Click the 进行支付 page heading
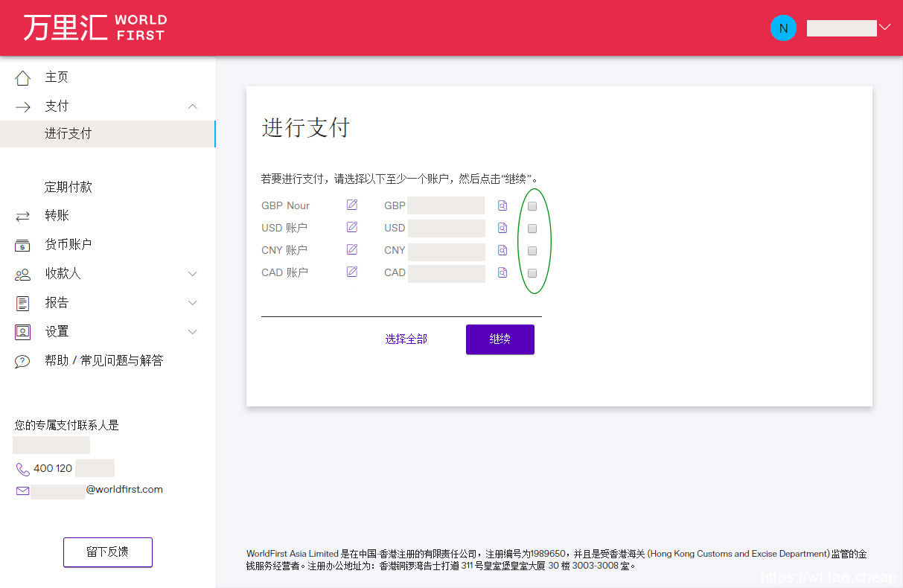903x588 pixels. click(x=305, y=128)
